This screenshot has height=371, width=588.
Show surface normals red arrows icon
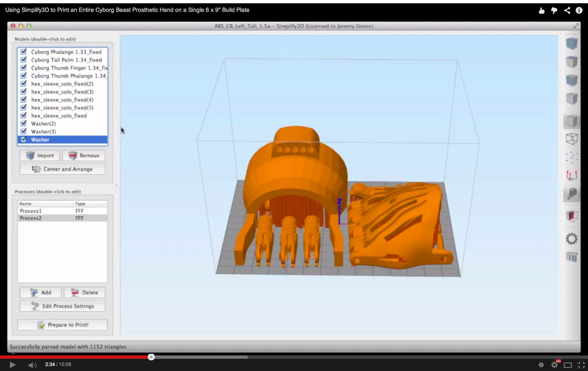[x=571, y=175]
